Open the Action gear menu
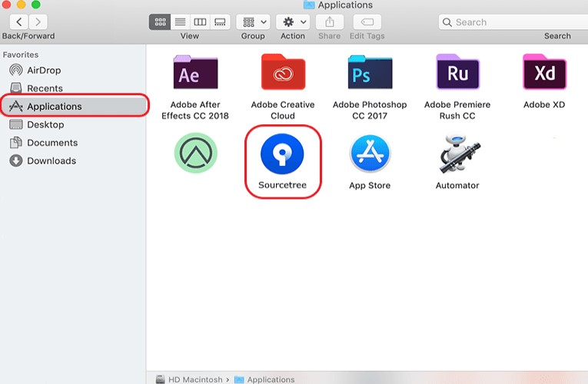The height and width of the screenshot is (384, 588). [294, 22]
